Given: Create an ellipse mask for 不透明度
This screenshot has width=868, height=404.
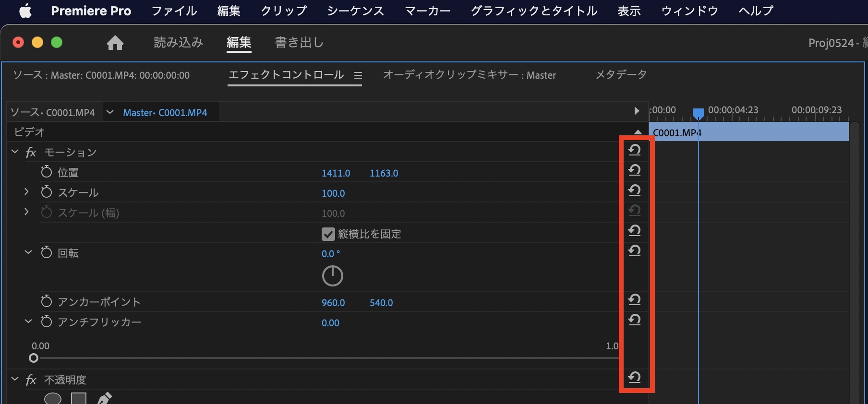Looking at the screenshot, I should (x=53, y=399).
